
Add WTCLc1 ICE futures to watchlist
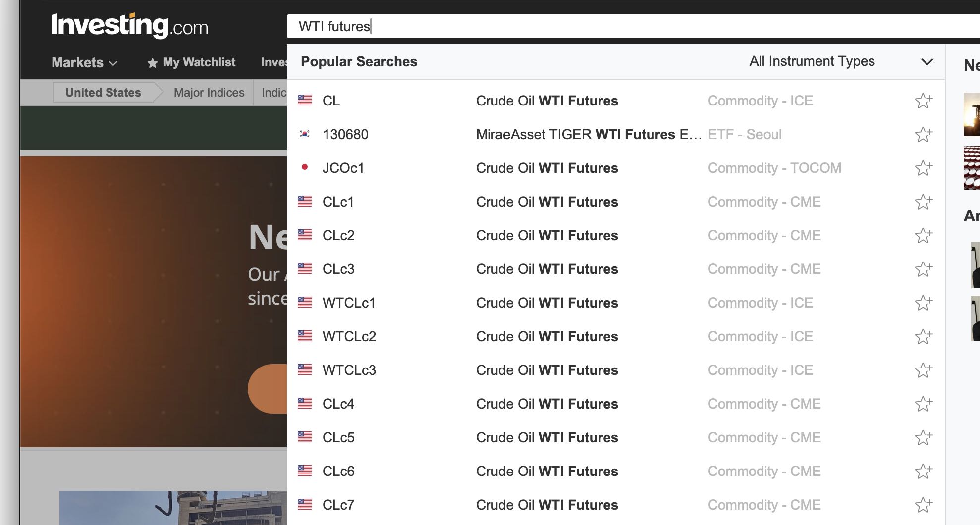924,303
